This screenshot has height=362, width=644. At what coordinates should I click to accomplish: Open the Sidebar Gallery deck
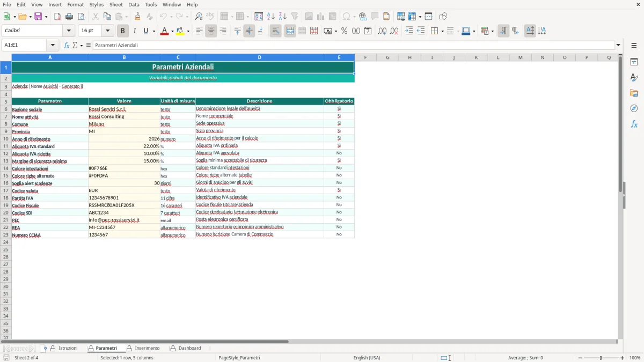click(x=634, y=93)
